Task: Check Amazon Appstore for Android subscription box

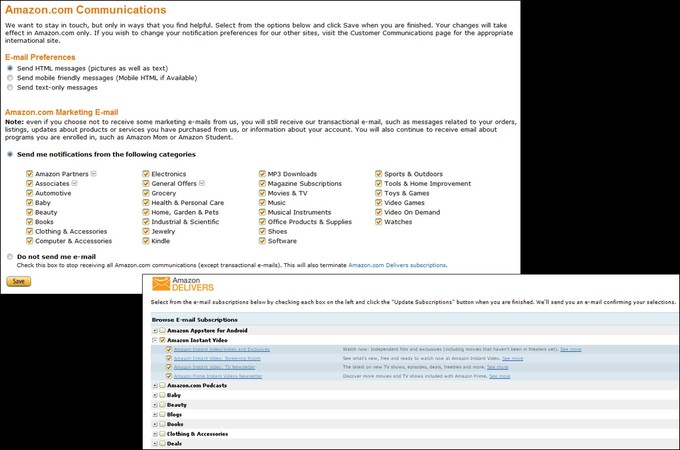Action: 162,330
